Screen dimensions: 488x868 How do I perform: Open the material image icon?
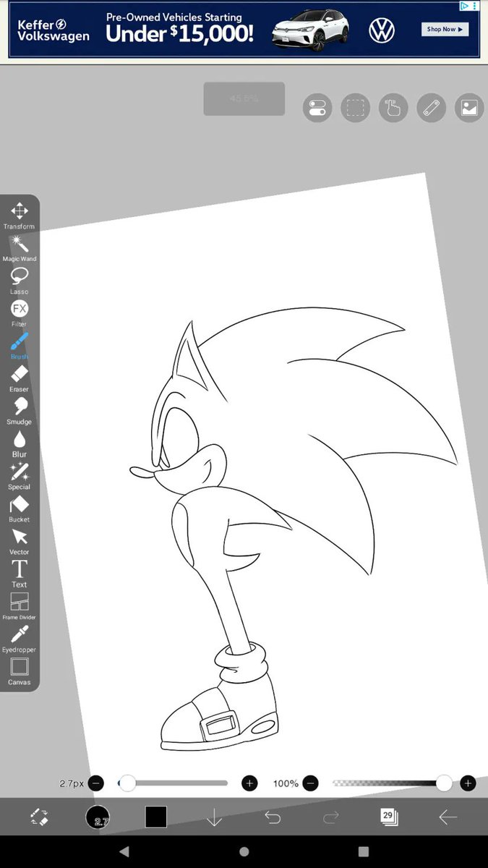469,108
